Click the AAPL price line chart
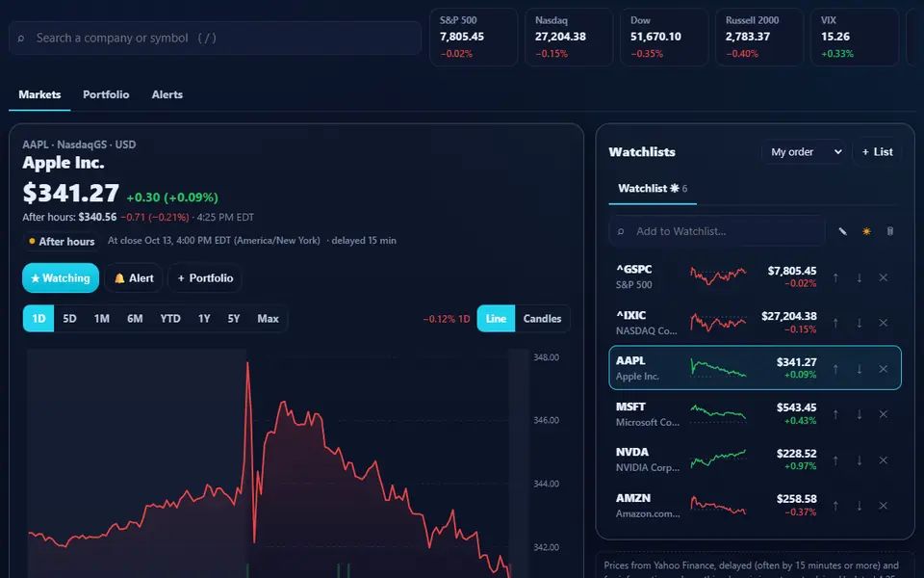Screen dimensions: 924x578 (x=269, y=463)
